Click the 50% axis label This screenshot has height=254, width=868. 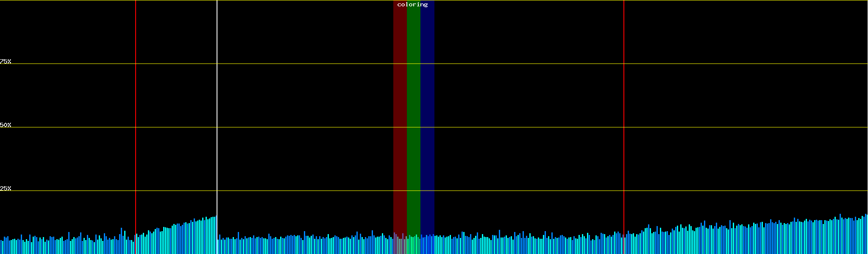(6, 125)
